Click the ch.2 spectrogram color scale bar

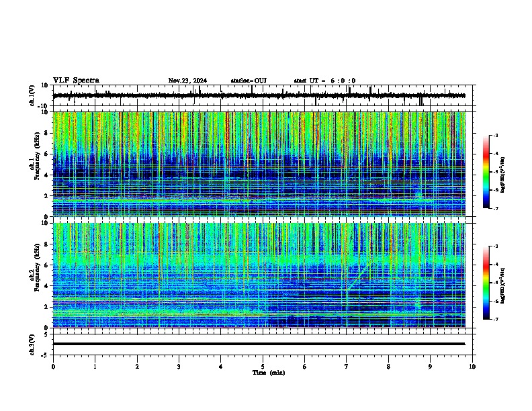486,283
